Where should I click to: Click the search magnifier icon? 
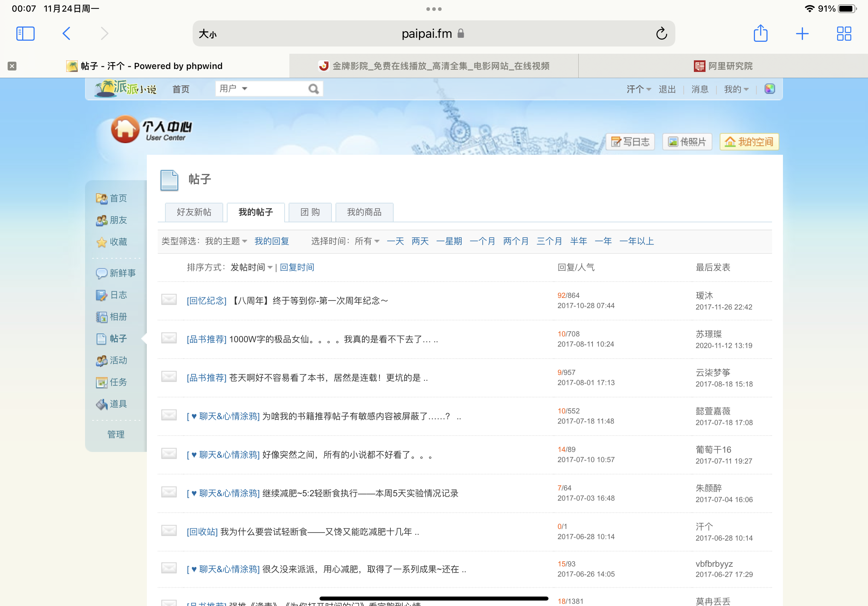(x=313, y=89)
